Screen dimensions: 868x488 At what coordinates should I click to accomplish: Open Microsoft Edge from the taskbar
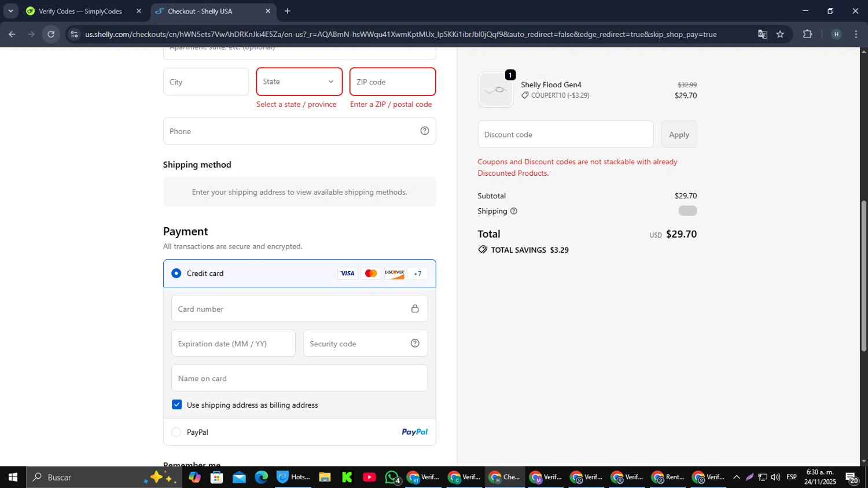[x=262, y=477]
